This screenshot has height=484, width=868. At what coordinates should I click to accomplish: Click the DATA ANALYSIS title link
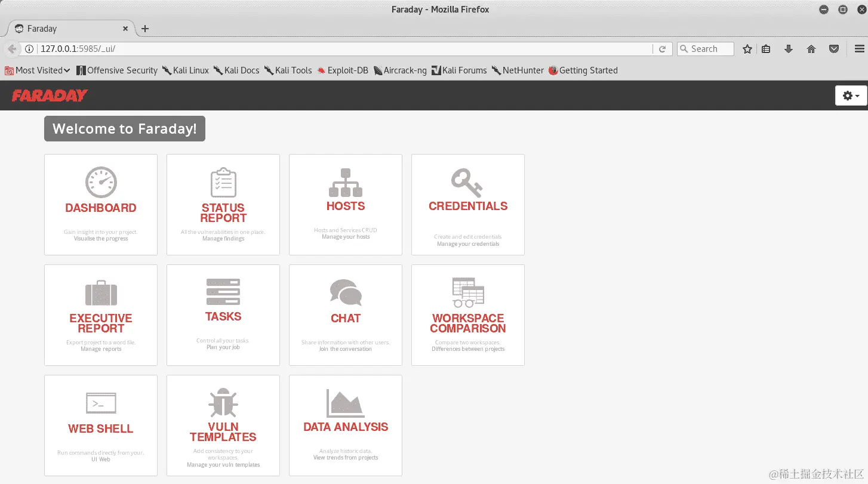click(x=346, y=427)
